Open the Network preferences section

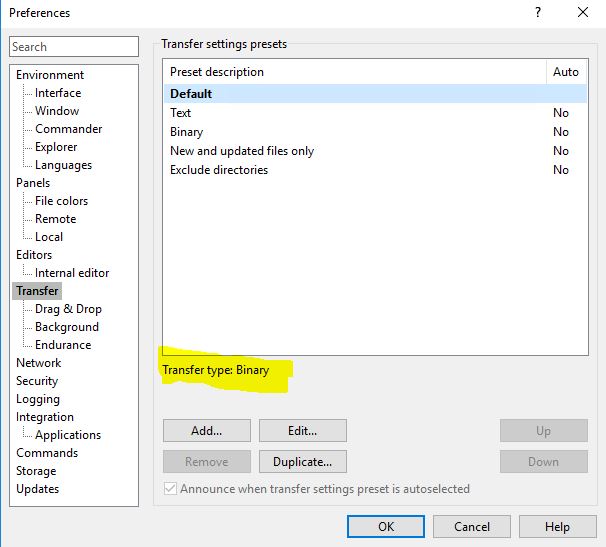pyautogui.click(x=38, y=363)
